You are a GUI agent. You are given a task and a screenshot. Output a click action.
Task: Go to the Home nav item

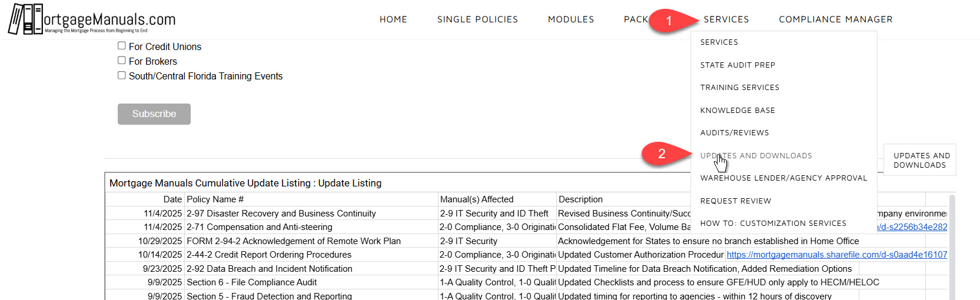tap(393, 19)
